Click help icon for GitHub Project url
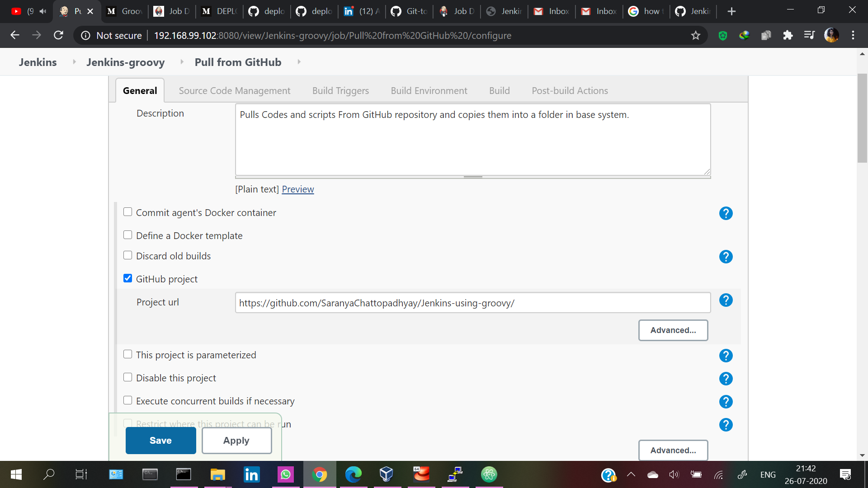868x488 pixels. coord(726,300)
